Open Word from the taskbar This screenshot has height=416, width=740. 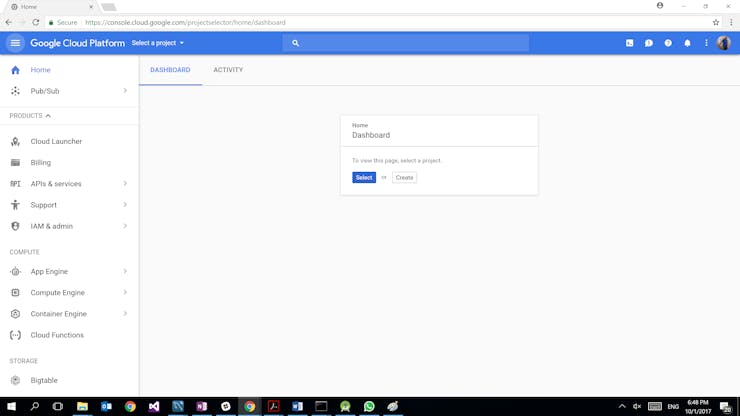[297, 406]
